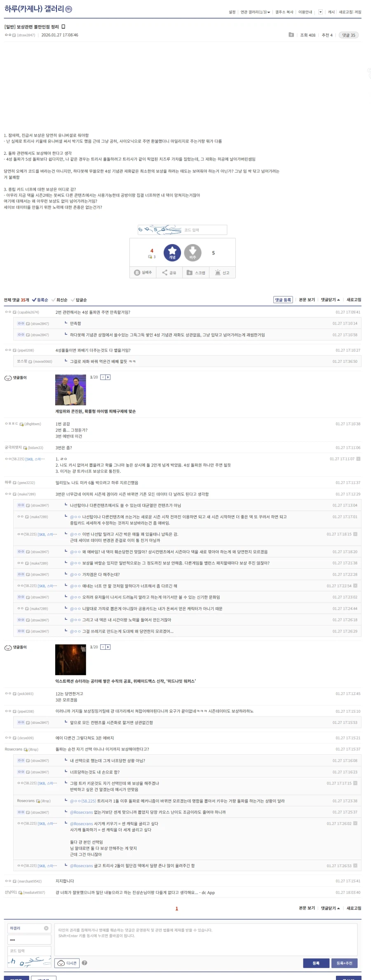Click commenter capable2674
The width and height of the screenshot is (371, 980).
click(x=22, y=312)
